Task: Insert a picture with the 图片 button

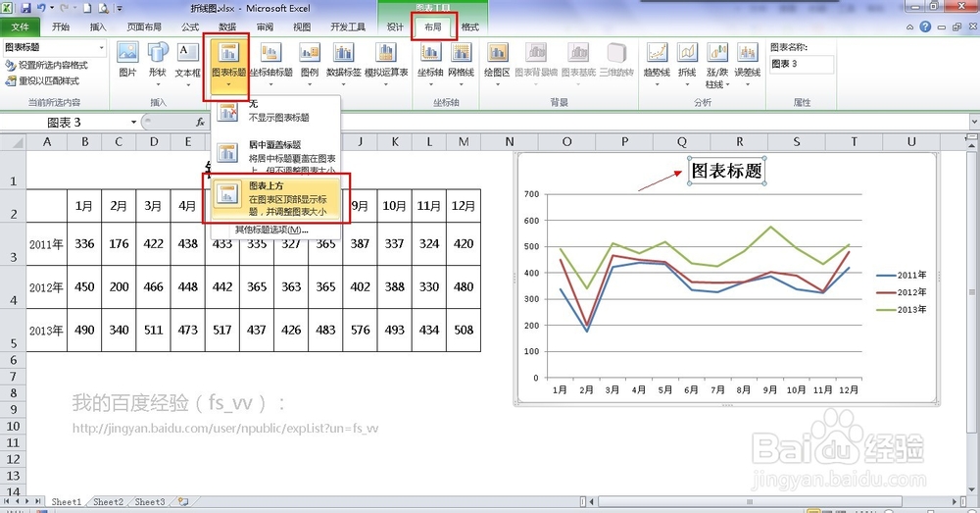Action: 127,60
